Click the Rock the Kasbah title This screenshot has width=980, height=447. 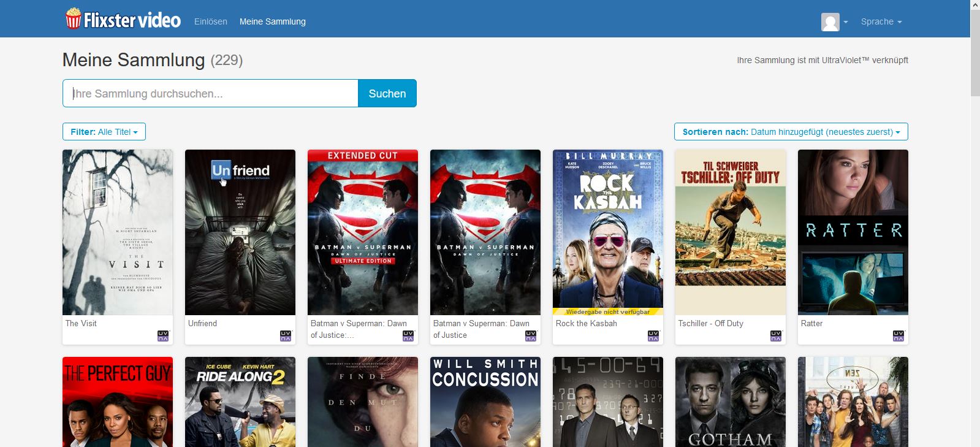587,323
